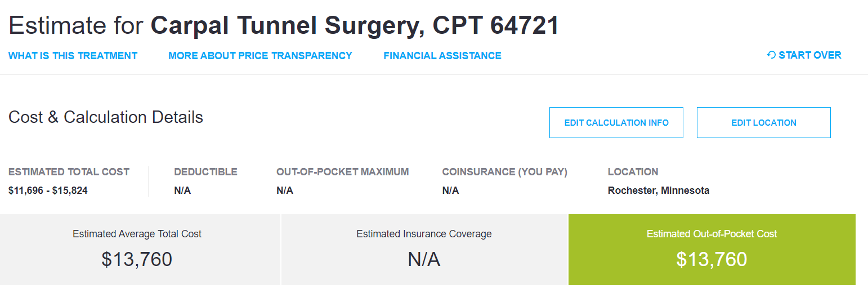The image size is (868, 301).
Task: Select the Rochester, Minnesota location value
Action: pyautogui.click(x=658, y=191)
